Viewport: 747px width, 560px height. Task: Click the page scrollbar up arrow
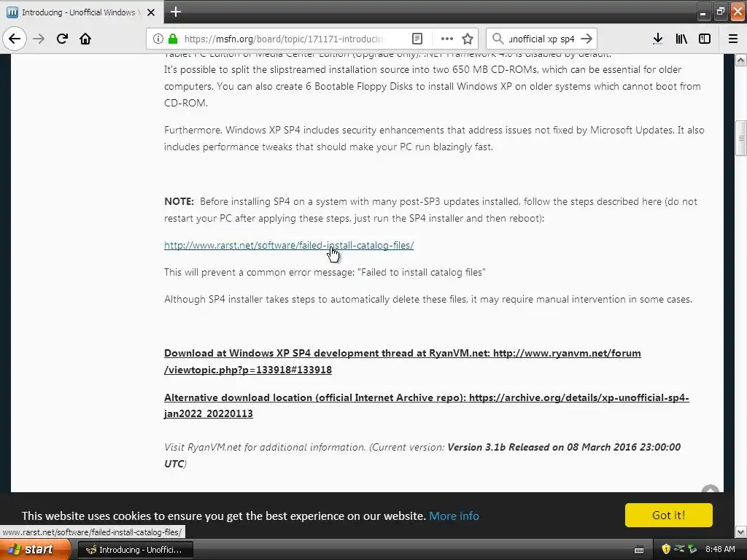tap(741, 60)
